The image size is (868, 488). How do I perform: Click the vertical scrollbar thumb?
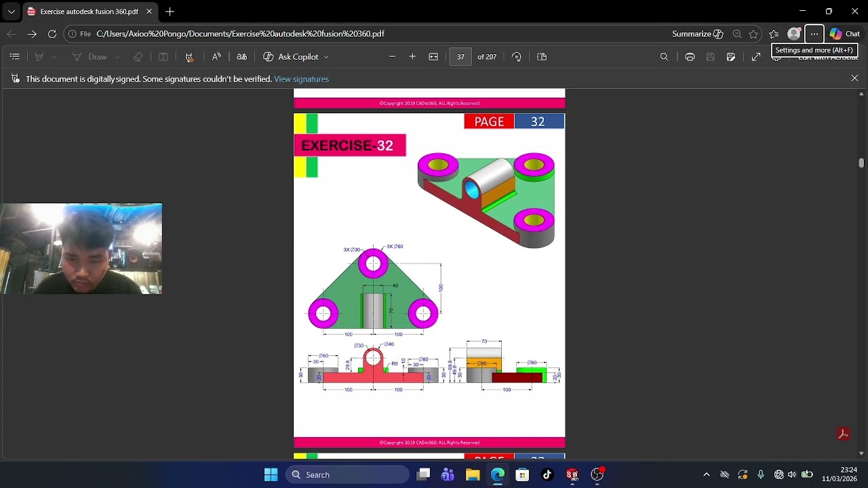pyautogui.click(x=861, y=163)
